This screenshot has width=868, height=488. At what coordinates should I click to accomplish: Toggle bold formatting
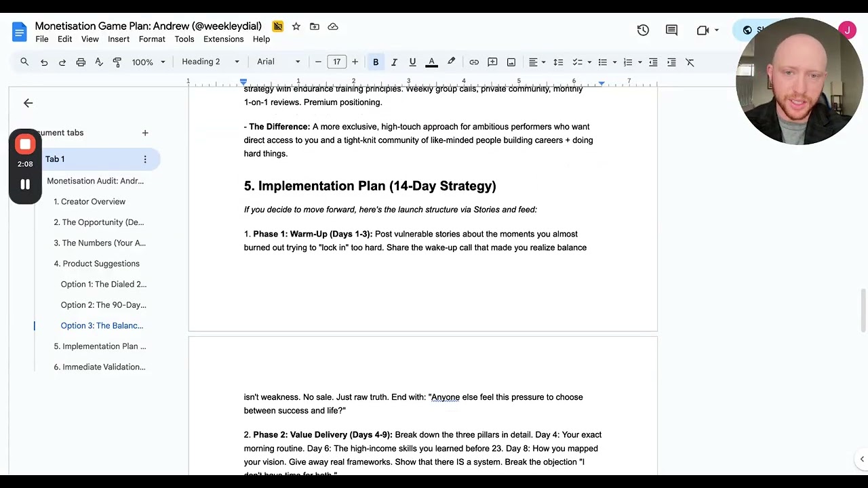click(376, 62)
